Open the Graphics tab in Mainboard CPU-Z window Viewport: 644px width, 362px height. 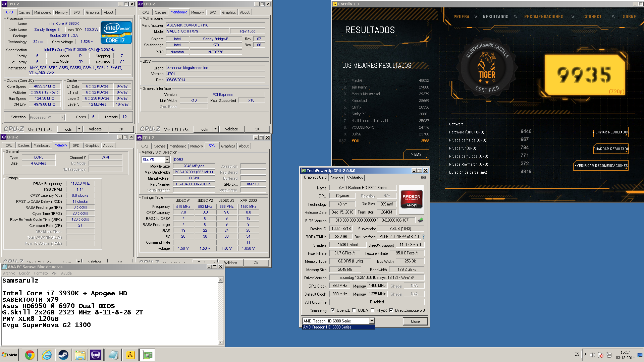pos(229,12)
